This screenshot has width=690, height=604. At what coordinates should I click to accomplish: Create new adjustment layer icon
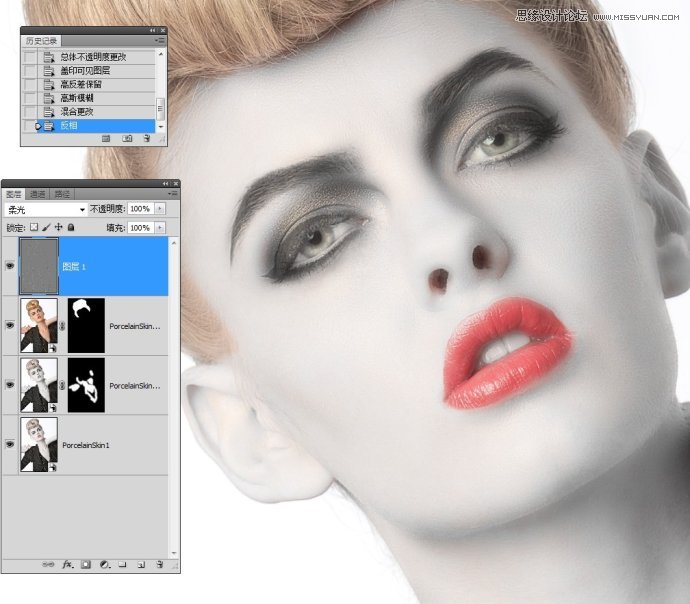(104, 565)
